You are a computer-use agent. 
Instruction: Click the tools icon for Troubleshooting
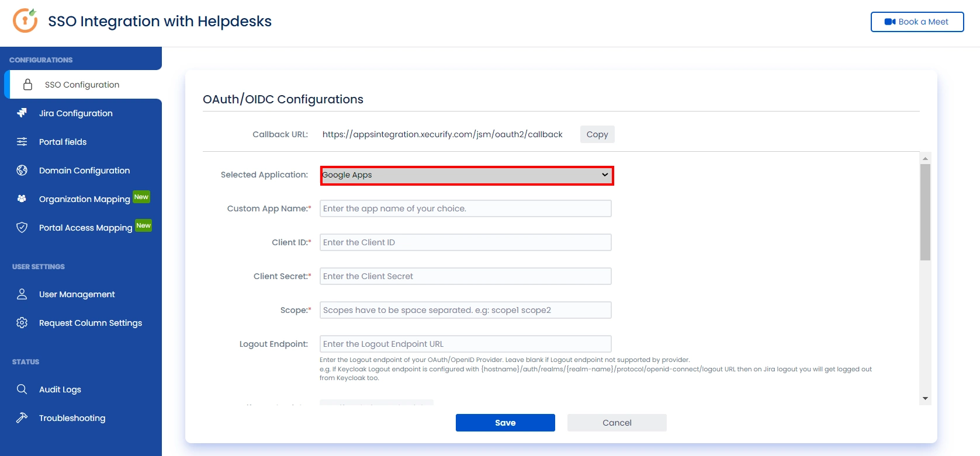pos(22,417)
